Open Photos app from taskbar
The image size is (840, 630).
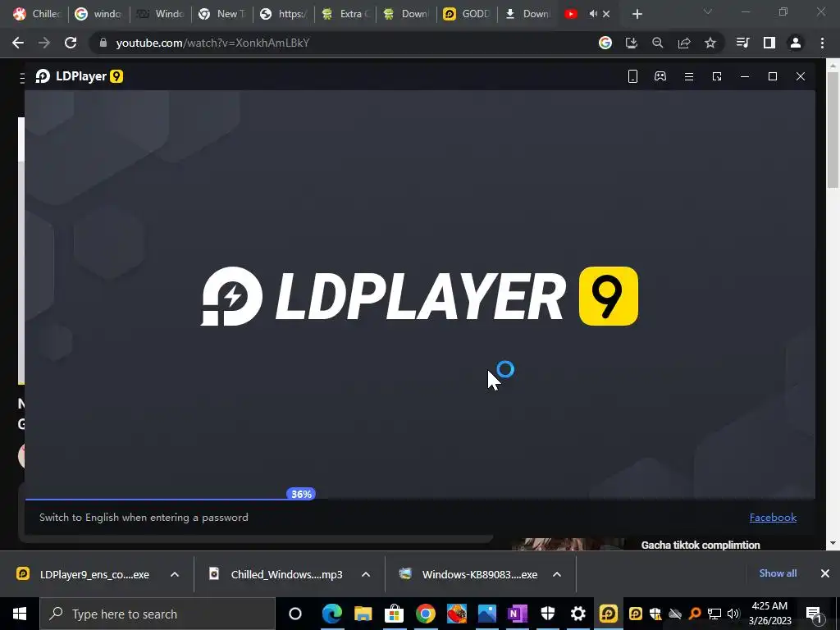coord(487,614)
